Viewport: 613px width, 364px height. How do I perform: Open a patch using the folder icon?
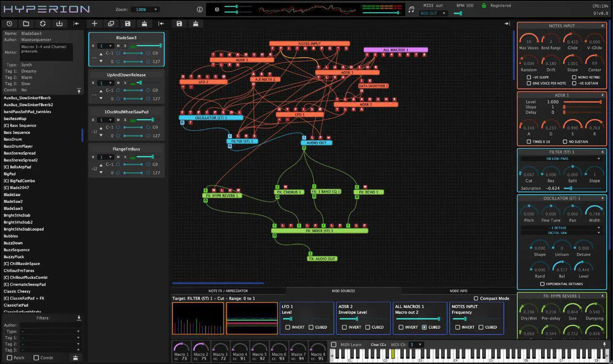[25, 23]
